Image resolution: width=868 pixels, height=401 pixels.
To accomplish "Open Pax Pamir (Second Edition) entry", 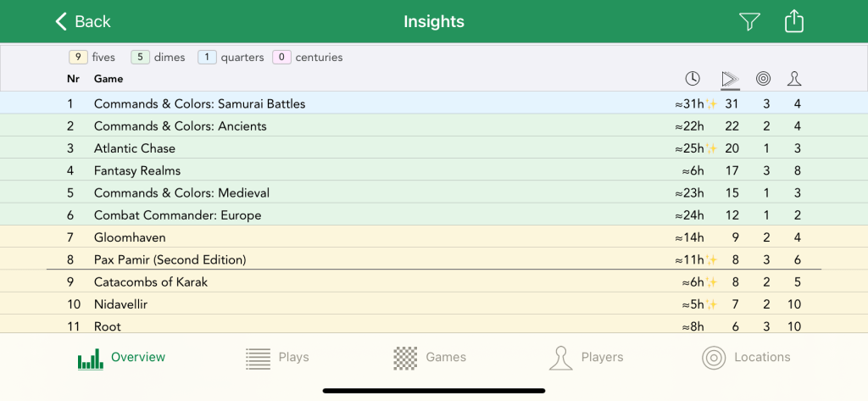I will (170, 259).
